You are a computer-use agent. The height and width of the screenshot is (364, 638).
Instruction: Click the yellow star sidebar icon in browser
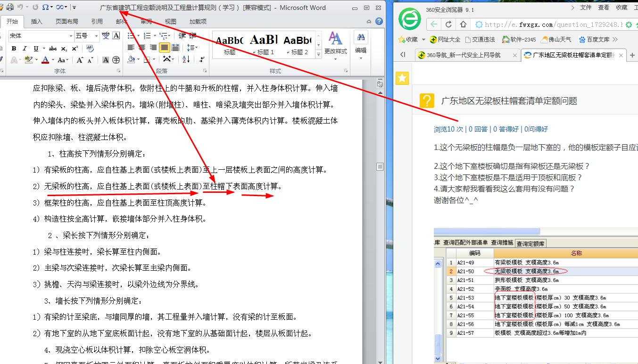(402, 78)
